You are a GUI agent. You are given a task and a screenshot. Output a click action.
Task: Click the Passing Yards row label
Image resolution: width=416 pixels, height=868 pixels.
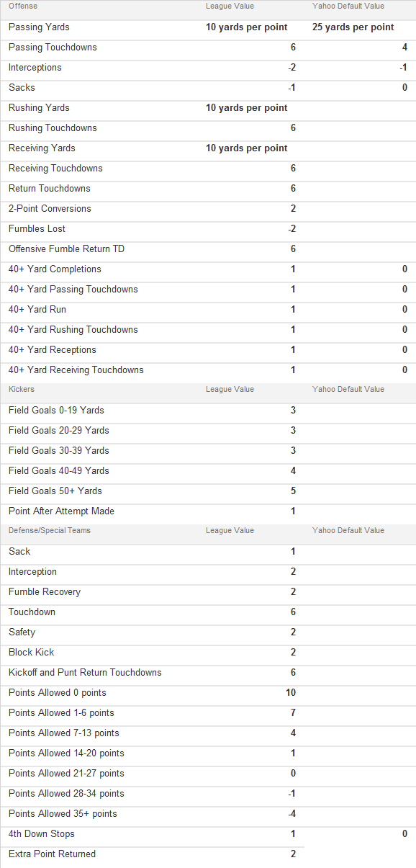click(39, 27)
